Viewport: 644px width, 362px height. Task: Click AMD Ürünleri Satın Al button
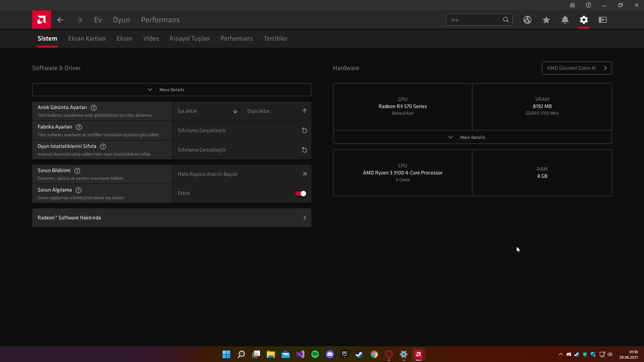click(x=577, y=68)
